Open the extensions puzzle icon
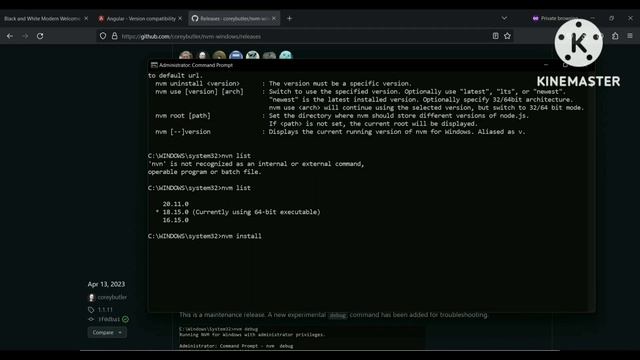The height and width of the screenshot is (360, 640). [x=615, y=36]
